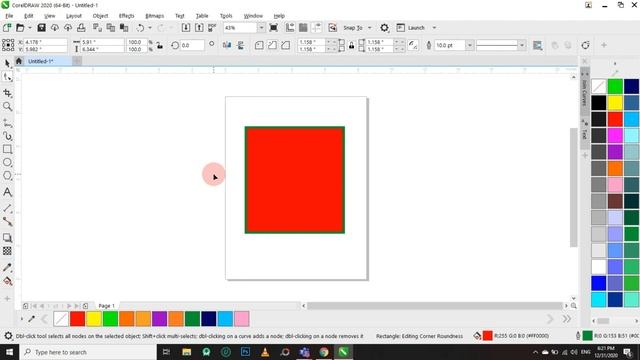
Task: Expand the Snap To dropdown
Action: [370, 28]
